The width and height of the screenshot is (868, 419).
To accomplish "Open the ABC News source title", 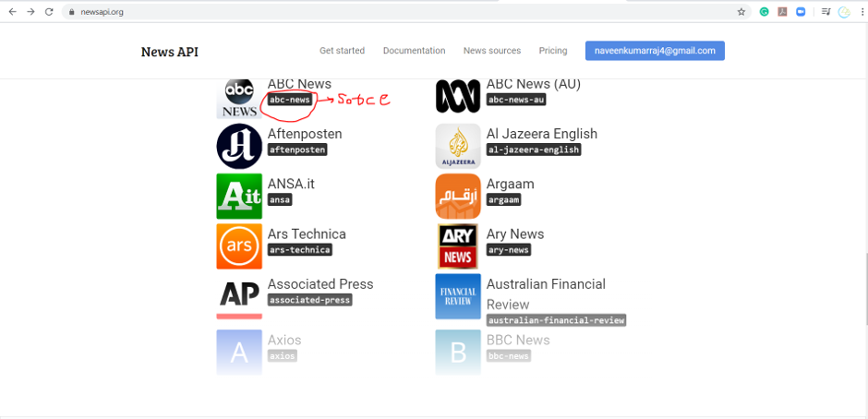I will (x=299, y=84).
